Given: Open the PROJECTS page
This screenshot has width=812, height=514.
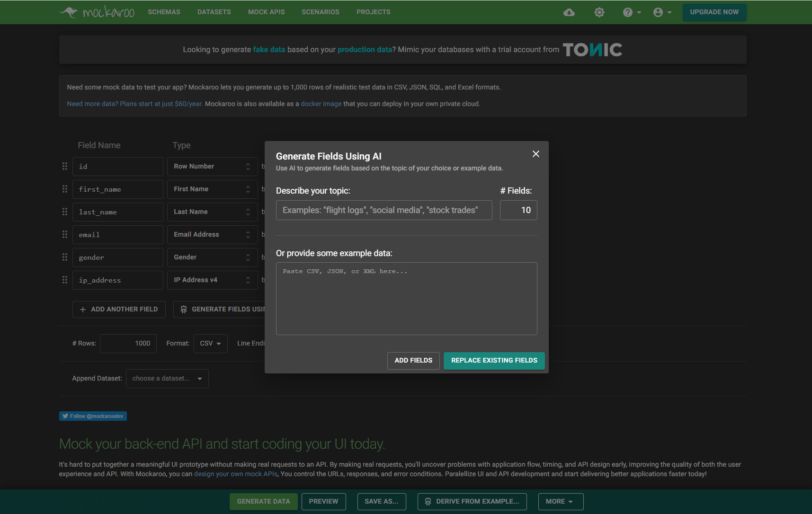Looking at the screenshot, I should click(374, 12).
